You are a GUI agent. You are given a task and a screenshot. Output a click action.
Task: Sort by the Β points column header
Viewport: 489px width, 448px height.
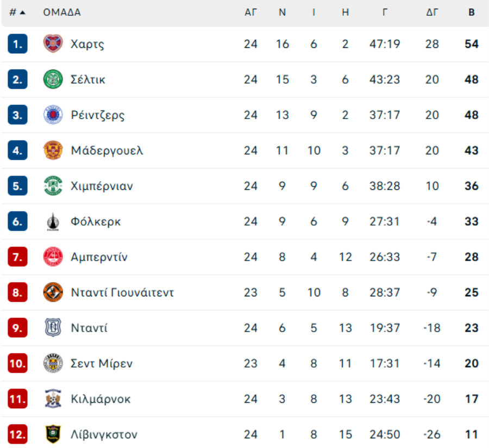472,13
